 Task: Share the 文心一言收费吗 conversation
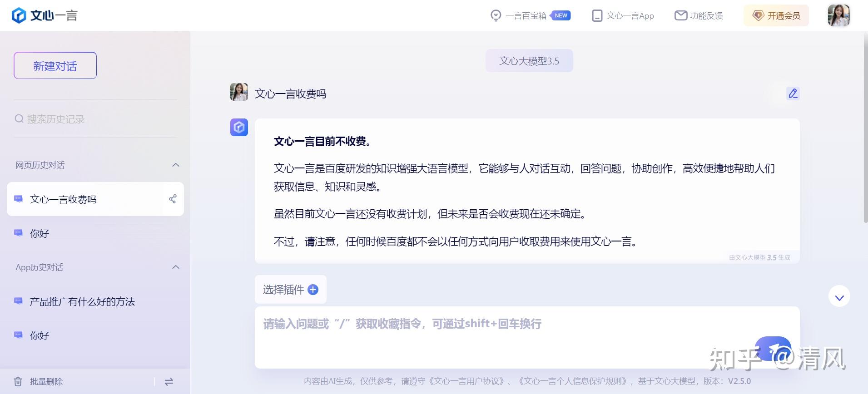click(173, 199)
